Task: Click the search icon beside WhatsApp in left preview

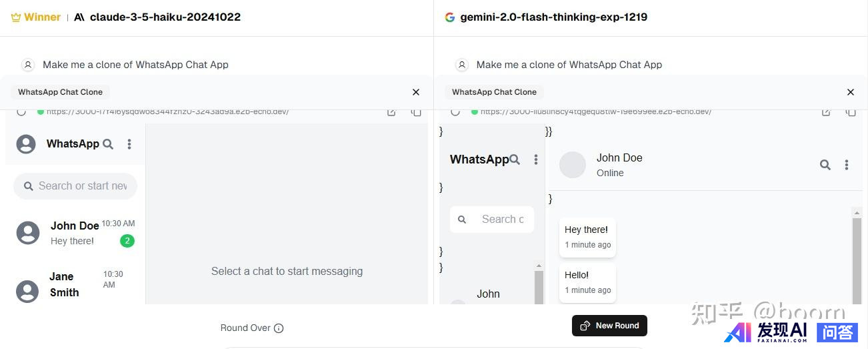Action: coord(108,144)
